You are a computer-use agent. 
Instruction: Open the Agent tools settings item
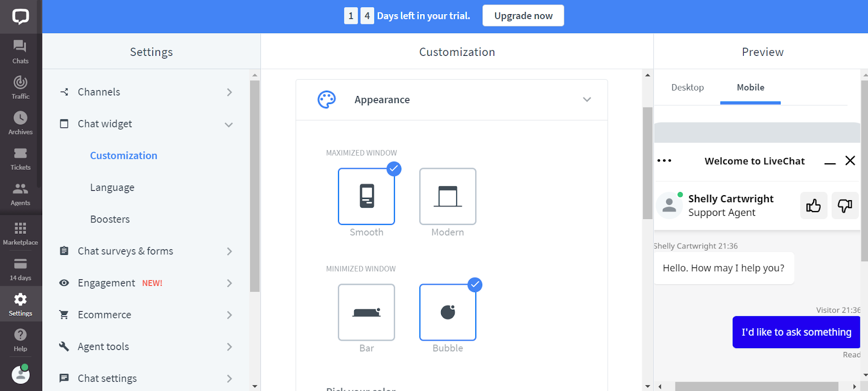coord(103,347)
